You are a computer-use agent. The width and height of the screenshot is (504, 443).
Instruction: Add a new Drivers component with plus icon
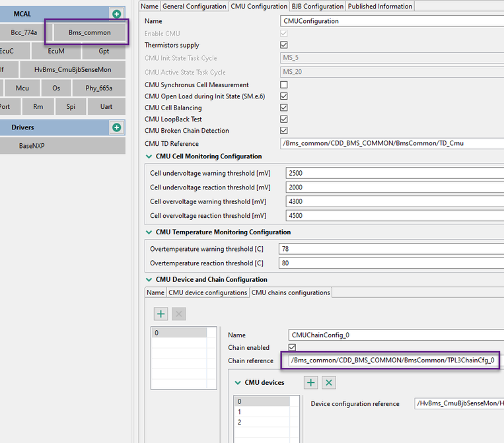pos(117,127)
